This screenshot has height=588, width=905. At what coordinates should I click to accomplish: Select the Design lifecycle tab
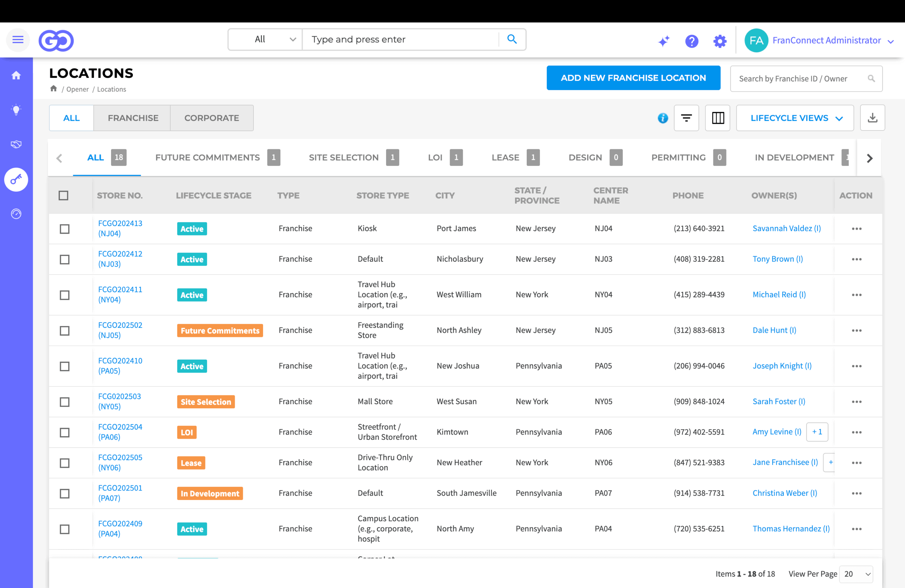tap(595, 157)
